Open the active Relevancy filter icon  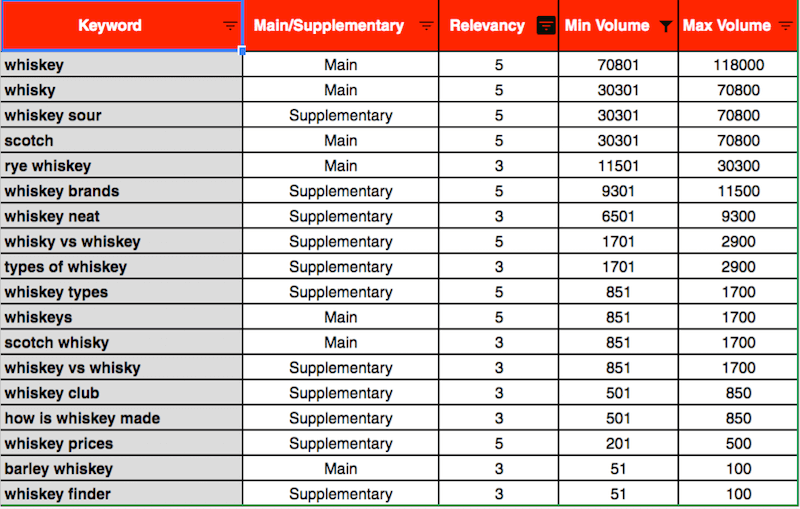coord(546,26)
